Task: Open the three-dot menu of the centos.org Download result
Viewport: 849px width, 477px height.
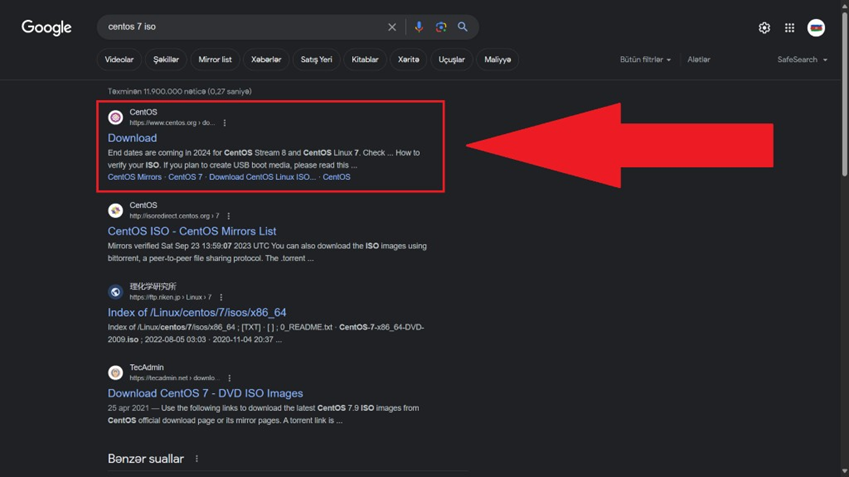Action: click(x=225, y=123)
